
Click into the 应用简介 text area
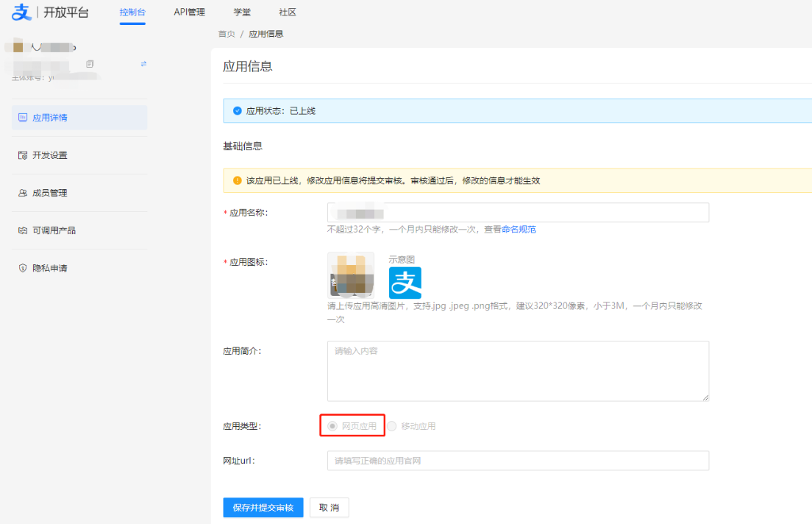coord(518,370)
